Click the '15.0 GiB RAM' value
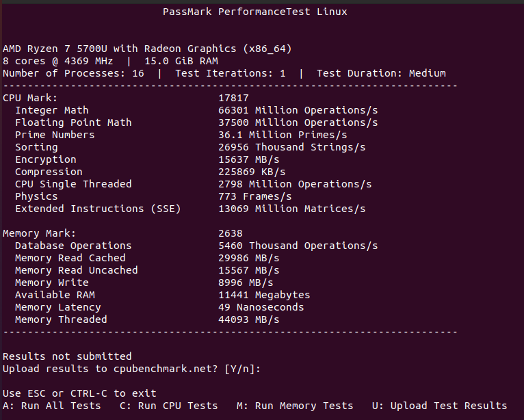524x420 pixels. click(181, 61)
